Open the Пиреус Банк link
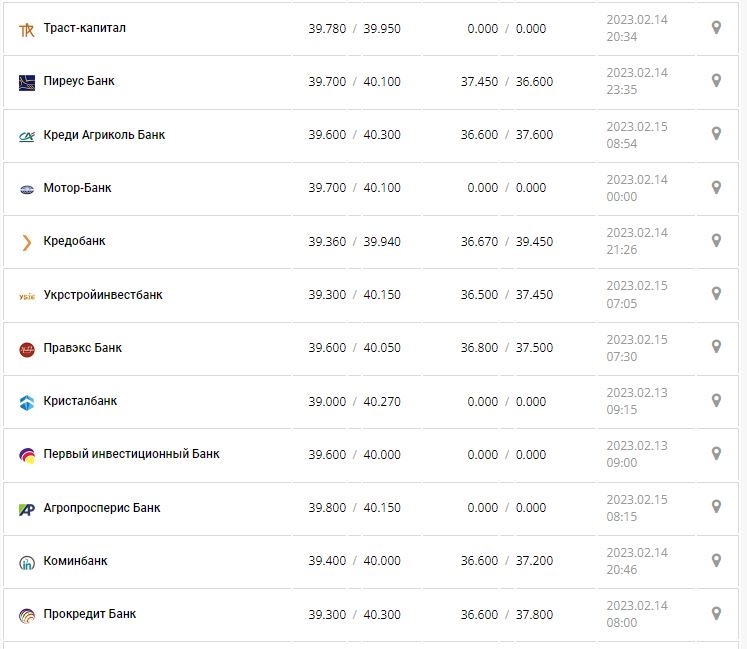Image resolution: width=747 pixels, height=649 pixels. pyautogui.click(x=79, y=81)
